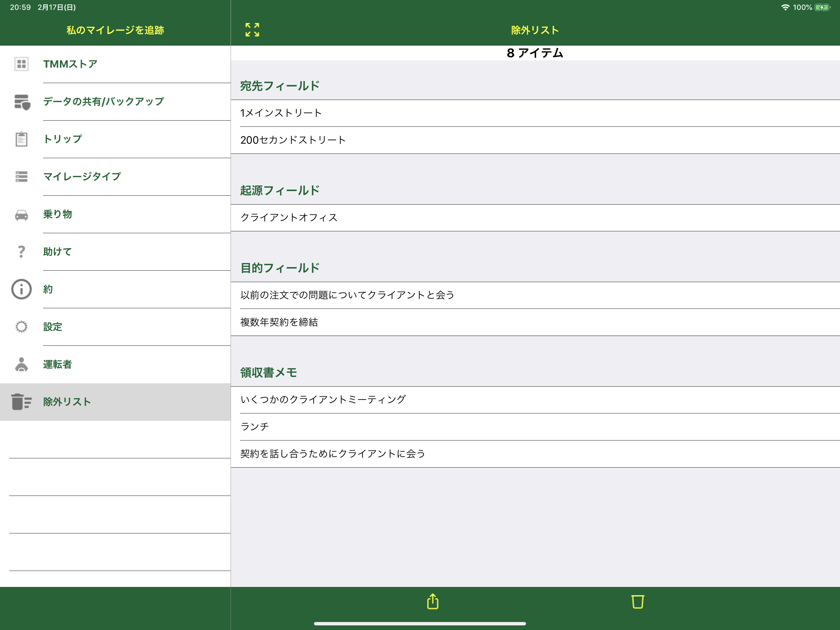The image size is (840, 630).
Task: Select the 200セカンドストリート entry
Action: [293, 140]
